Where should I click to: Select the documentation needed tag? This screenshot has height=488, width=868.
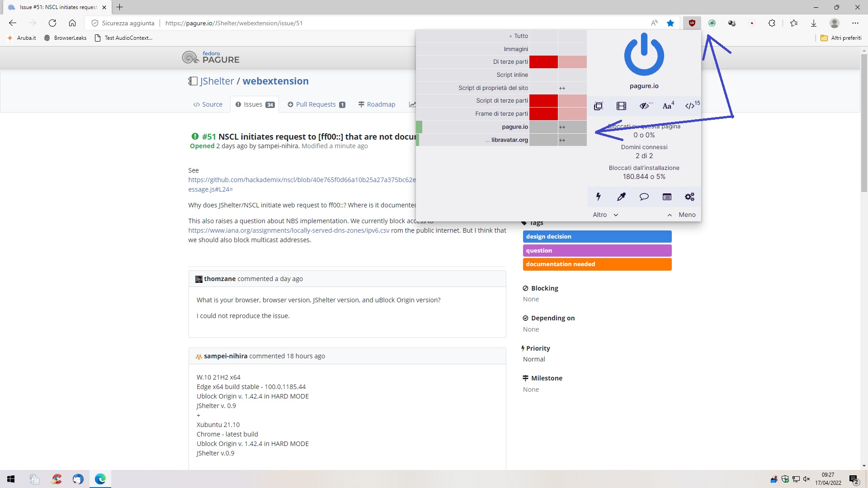pyautogui.click(x=597, y=264)
